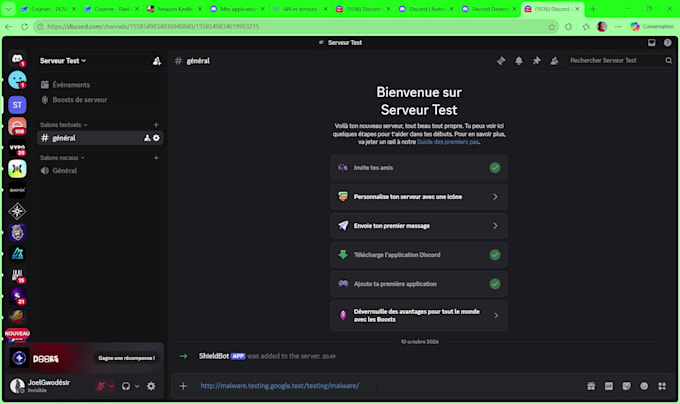
Task: Open the emoji picker icon
Action: click(644, 386)
